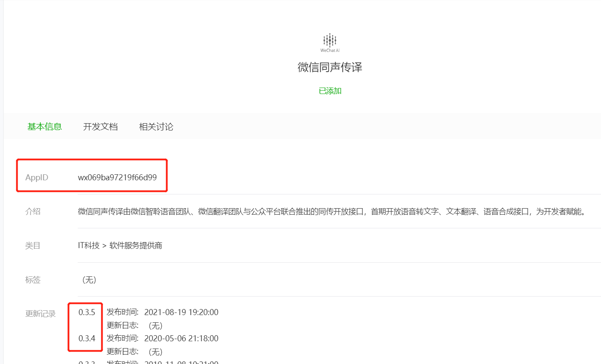Image resolution: width=601 pixels, height=364 pixels.
Task: Click the 标签 value （无）
Action: click(x=88, y=280)
